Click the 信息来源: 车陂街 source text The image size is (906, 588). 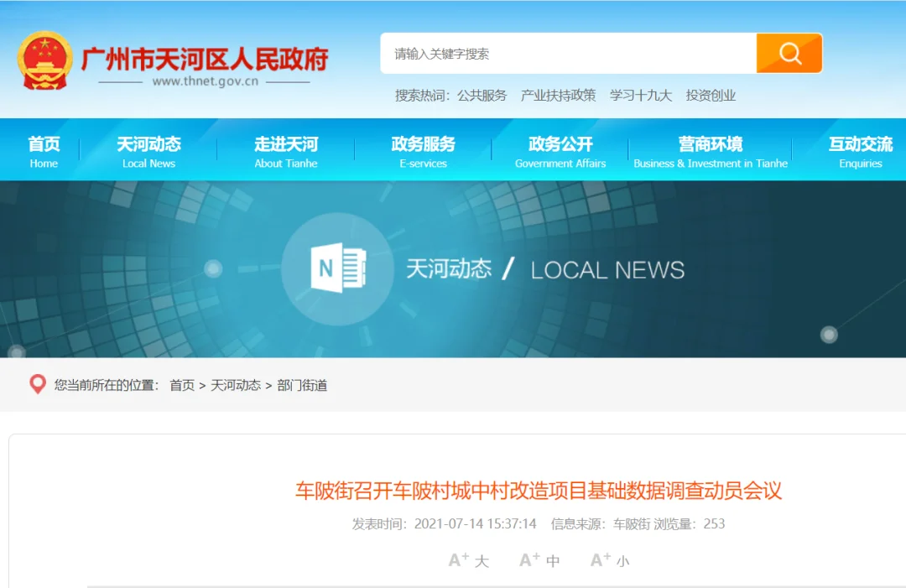[601, 524]
